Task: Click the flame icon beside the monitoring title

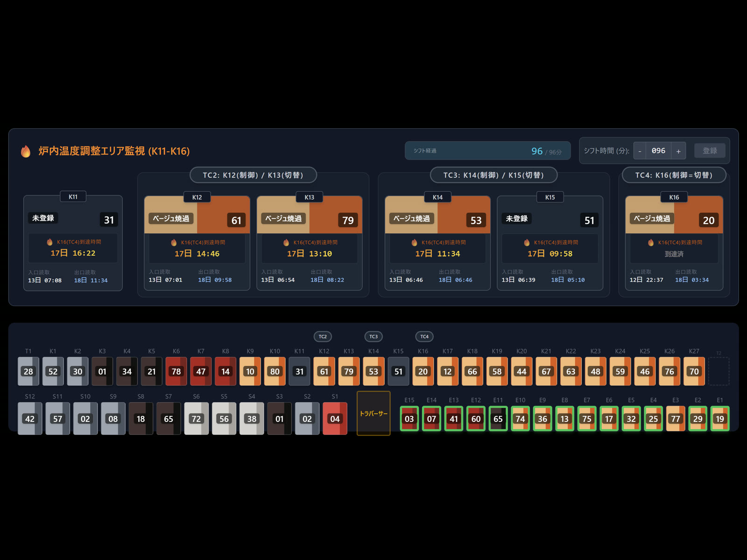Action: [x=26, y=151]
